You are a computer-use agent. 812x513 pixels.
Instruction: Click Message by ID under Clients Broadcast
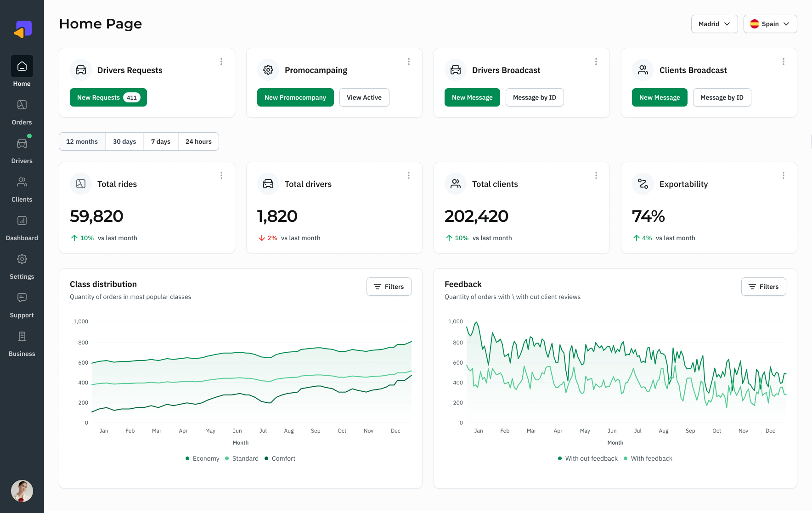[x=722, y=97]
